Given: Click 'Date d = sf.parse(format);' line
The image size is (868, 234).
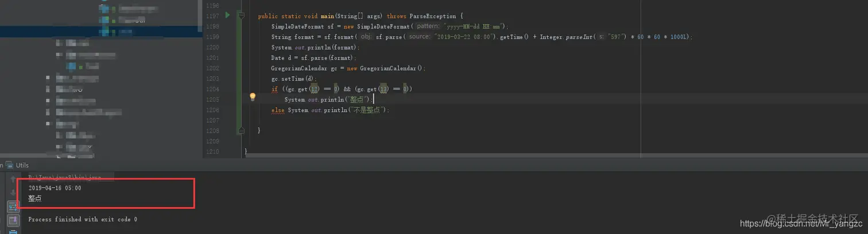Looking at the screenshot, I should (x=314, y=58).
